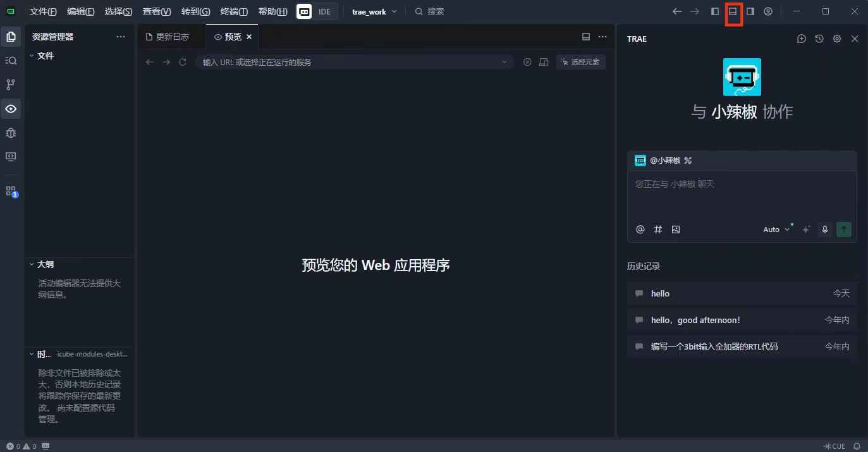Screen dimensions: 868x452
Task: Click the CUE status bar item
Action: (x=835, y=446)
